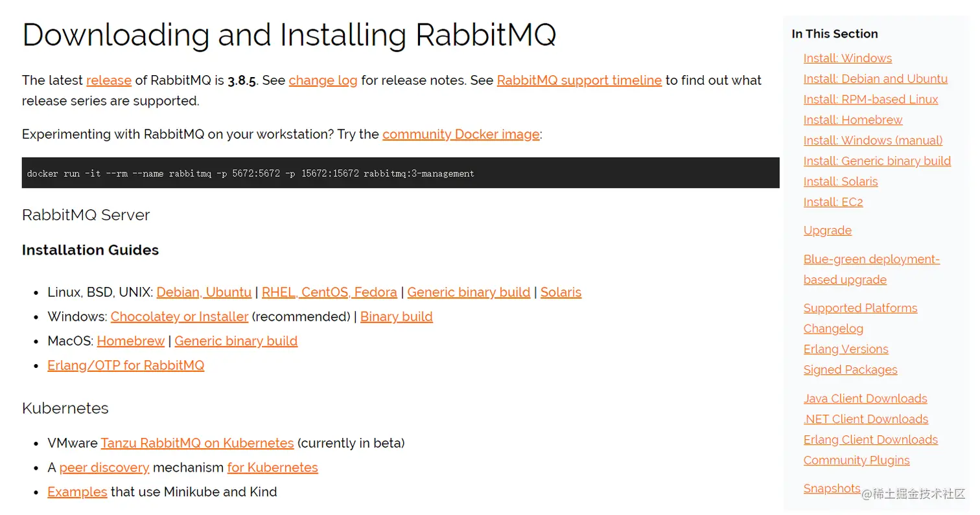Open 'Supported Platforms' in the sidebar
980x515 pixels.
click(861, 308)
